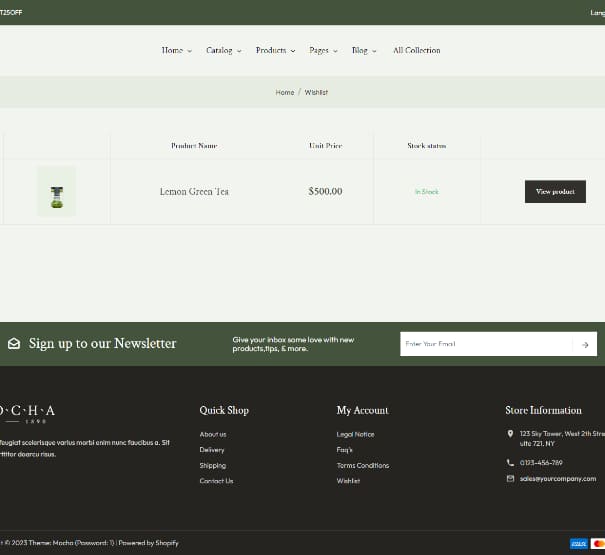Expand the Products dropdown menu
This screenshot has width=605, height=555.
point(275,50)
